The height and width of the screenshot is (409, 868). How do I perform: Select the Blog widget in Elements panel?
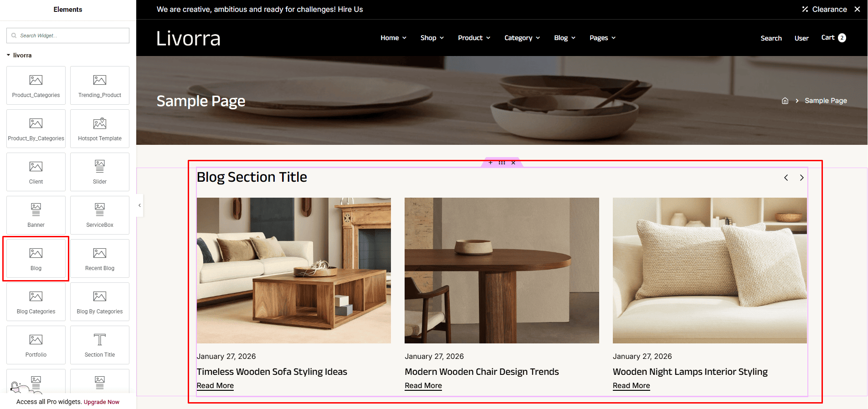[36, 258]
